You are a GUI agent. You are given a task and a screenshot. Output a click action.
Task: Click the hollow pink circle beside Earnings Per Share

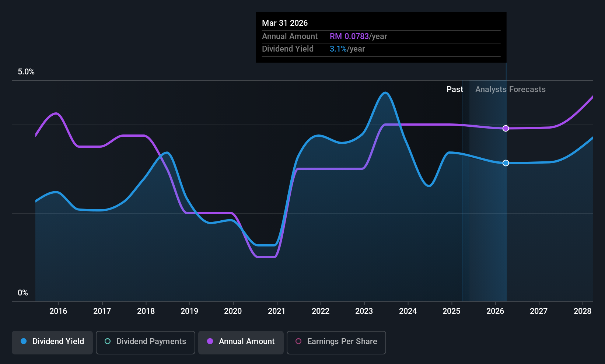click(x=298, y=341)
